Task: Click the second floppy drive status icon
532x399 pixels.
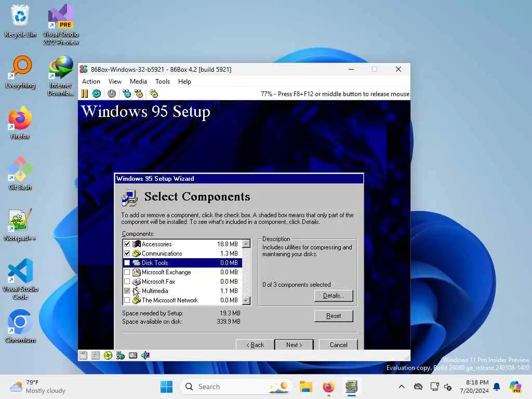Action: coord(96,355)
